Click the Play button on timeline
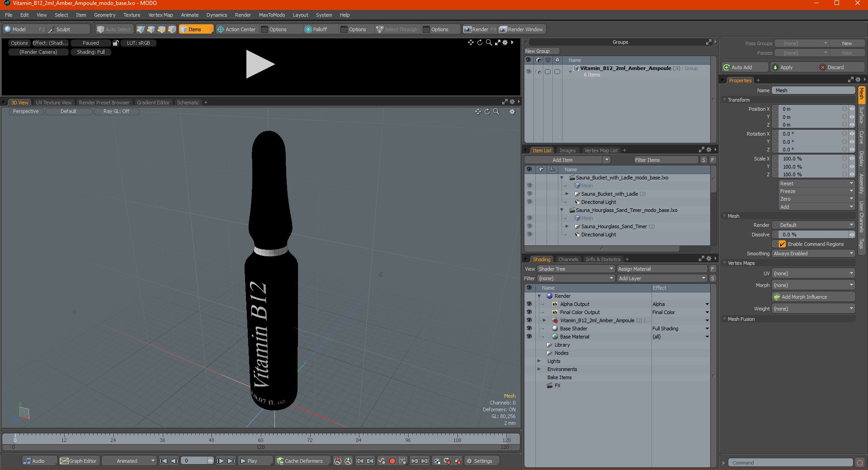Viewport: 868px width, 470px height. (x=255, y=461)
